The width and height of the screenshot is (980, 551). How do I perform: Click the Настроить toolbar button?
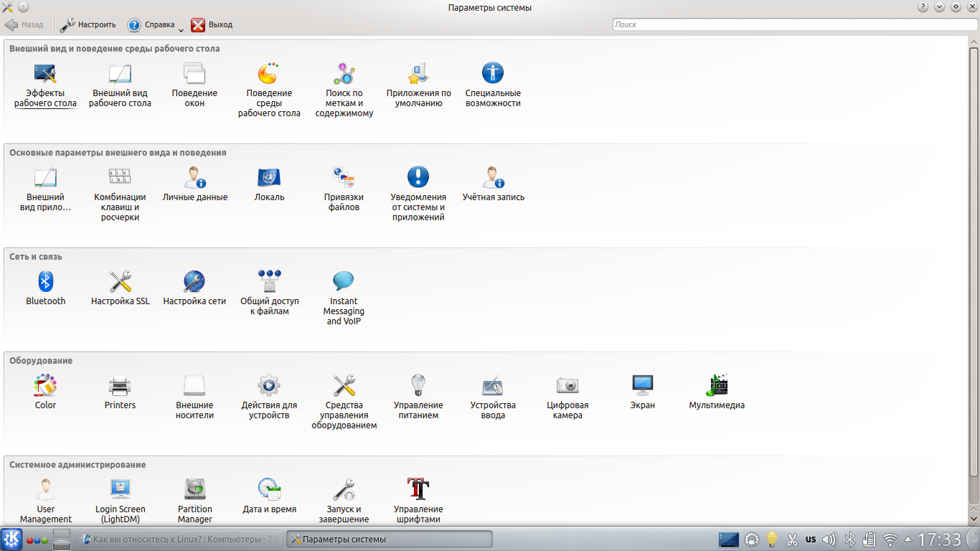tap(88, 24)
